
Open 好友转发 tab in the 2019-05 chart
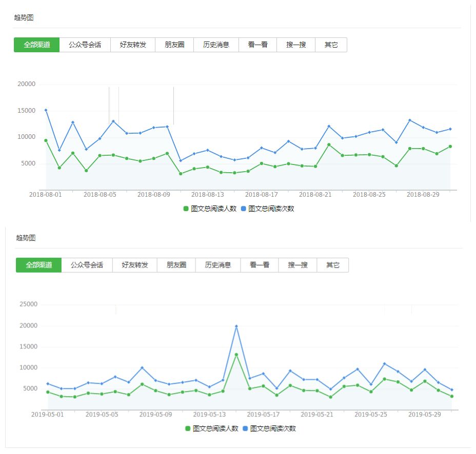(135, 265)
